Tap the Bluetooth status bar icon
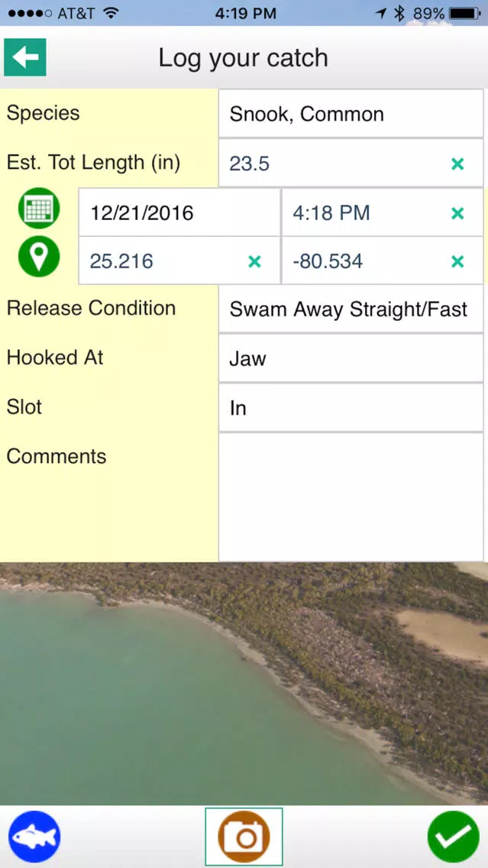The image size is (488, 868). click(x=399, y=13)
